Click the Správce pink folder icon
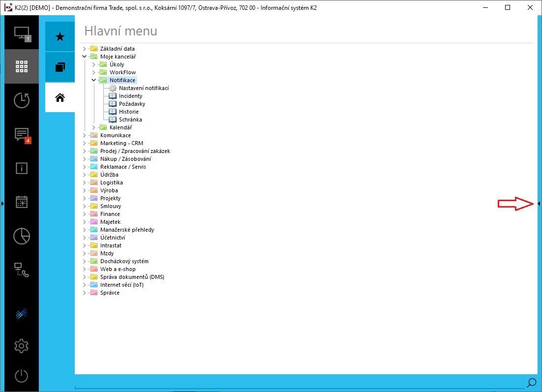 point(93,293)
